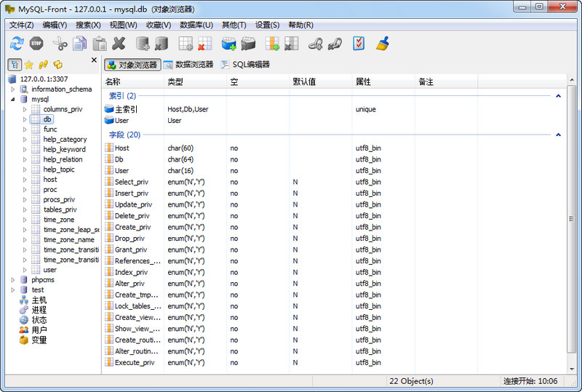Click the delete table red X icon
The image size is (582, 392).
(204, 44)
